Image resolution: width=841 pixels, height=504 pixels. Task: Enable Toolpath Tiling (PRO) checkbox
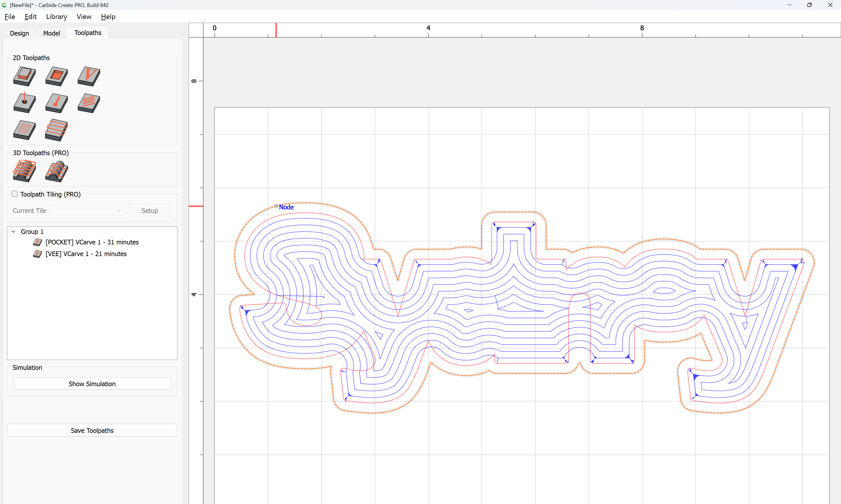click(x=15, y=194)
